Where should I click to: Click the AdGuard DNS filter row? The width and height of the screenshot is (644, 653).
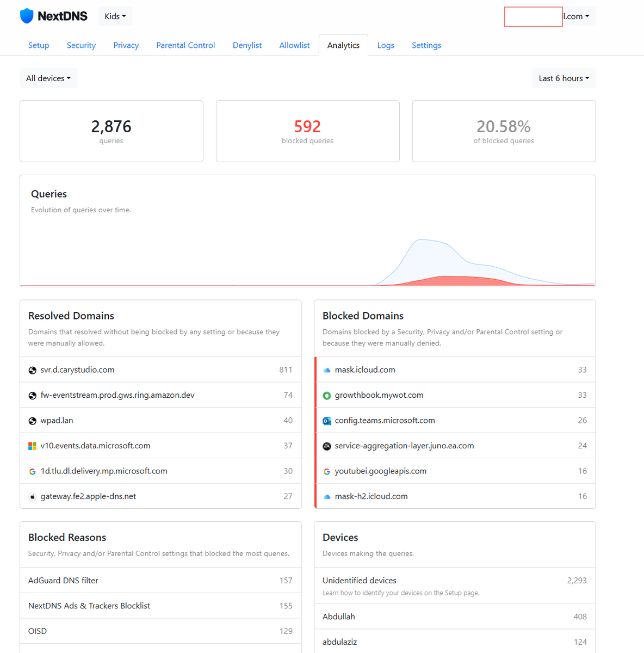coord(160,581)
